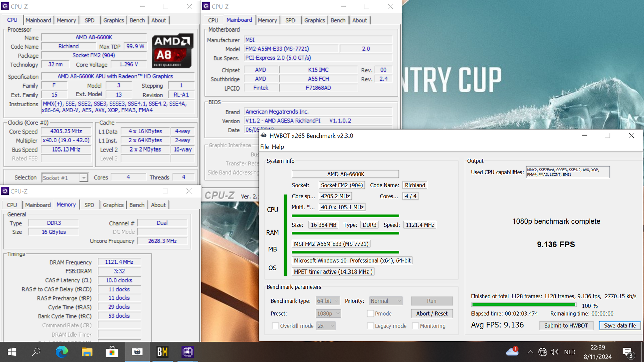
Task: Click Uncore Frequency 2628.3 MHz value
Action: point(162,241)
